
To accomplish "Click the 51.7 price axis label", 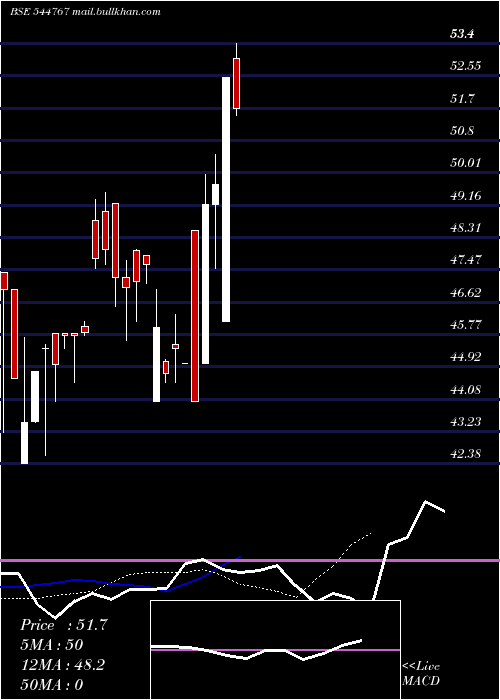I will tap(462, 98).
